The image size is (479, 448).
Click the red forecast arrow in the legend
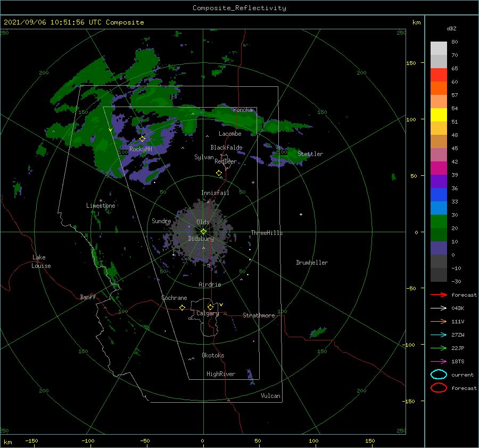pyautogui.click(x=439, y=295)
